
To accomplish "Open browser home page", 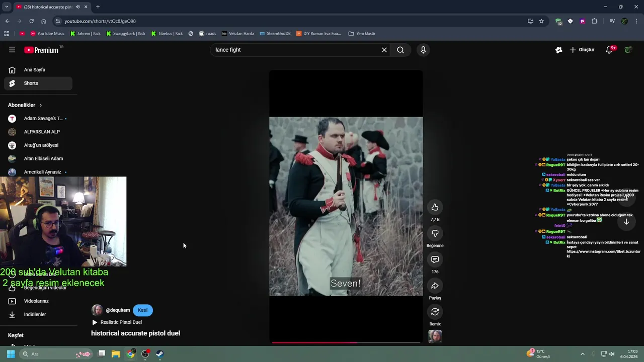I will [x=43, y=21].
